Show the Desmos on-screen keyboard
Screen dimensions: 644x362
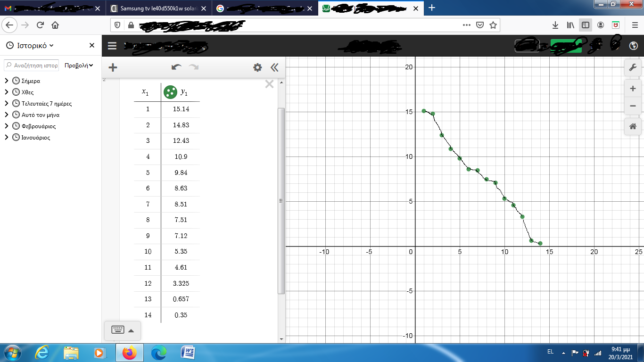tap(123, 330)
